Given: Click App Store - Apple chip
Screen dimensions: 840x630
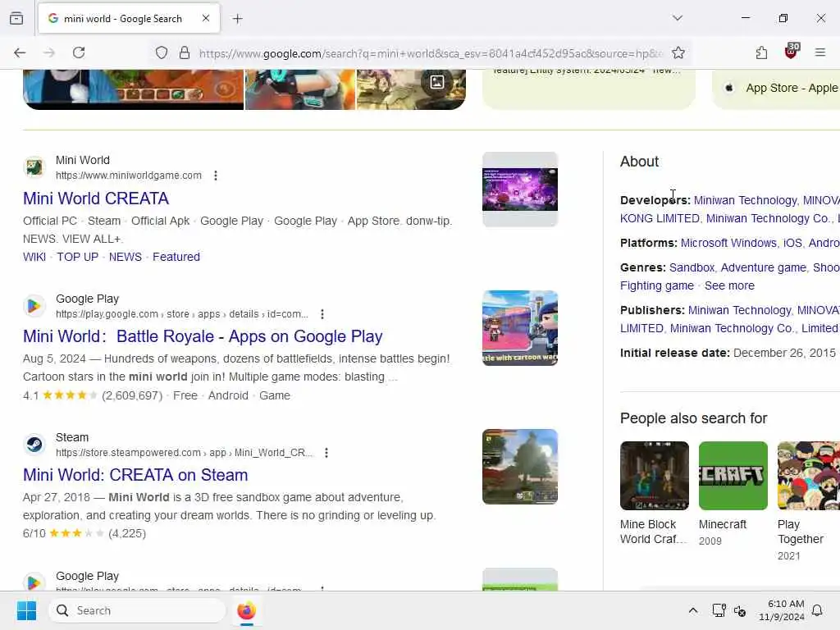Looking at the screenshot, I should click(x=779, y=88).
